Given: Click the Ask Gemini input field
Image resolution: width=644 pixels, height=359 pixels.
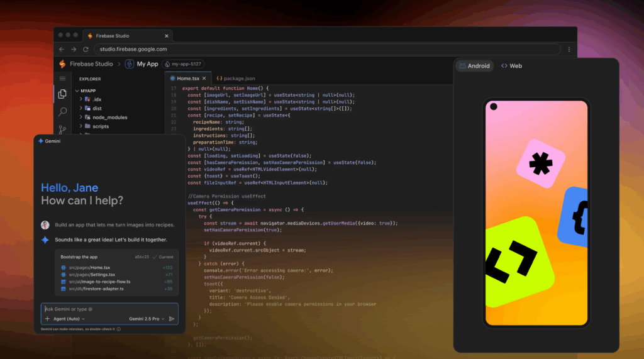Looking at the screenshot, I should (107, 309).
